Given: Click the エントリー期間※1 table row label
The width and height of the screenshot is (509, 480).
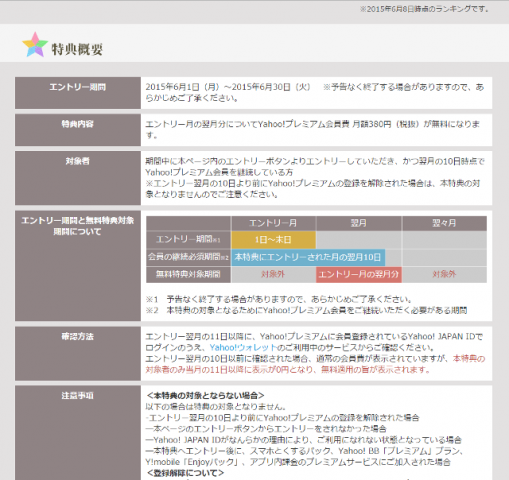Looking at the screenshot, I should pyautogui.click(x=188, y=240).
